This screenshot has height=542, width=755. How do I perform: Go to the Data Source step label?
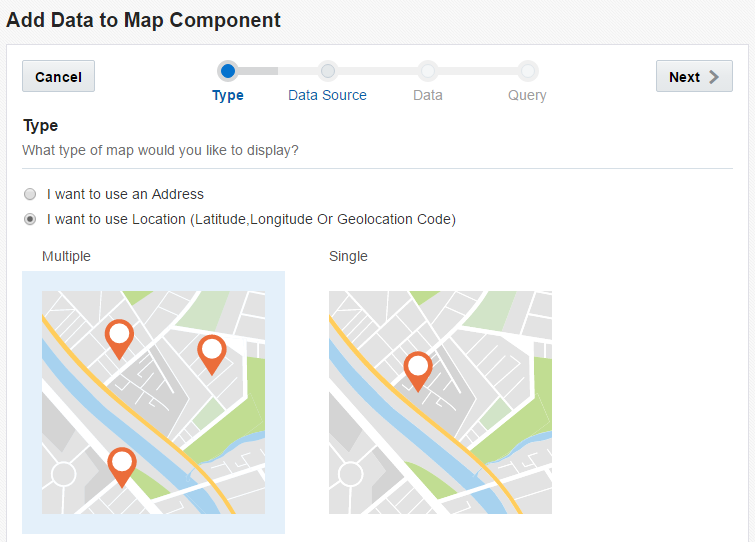327,95
